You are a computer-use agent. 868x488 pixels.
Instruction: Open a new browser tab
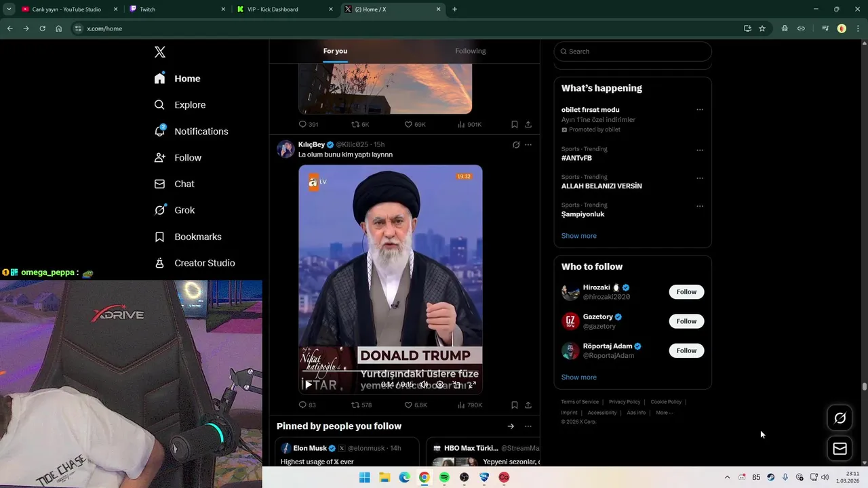click(454, 9)
